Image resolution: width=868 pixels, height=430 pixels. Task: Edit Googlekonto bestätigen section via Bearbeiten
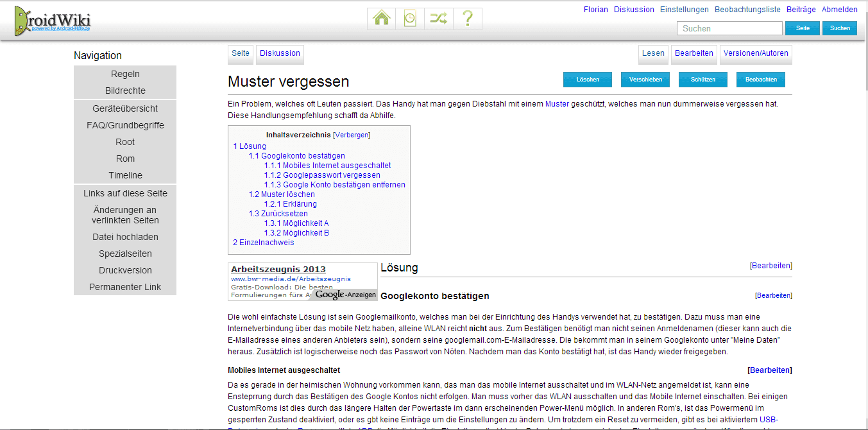pos(774,296)
